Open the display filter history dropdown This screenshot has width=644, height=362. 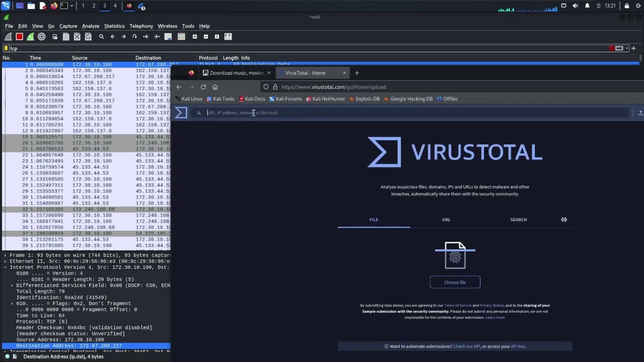pyautogui.click(x=626, y=48)
